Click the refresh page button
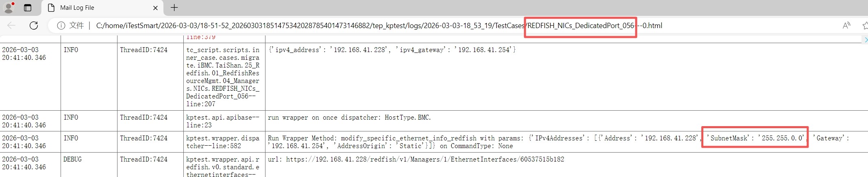The width and height of the screenshot is (868, 177). tap(34, 26)
